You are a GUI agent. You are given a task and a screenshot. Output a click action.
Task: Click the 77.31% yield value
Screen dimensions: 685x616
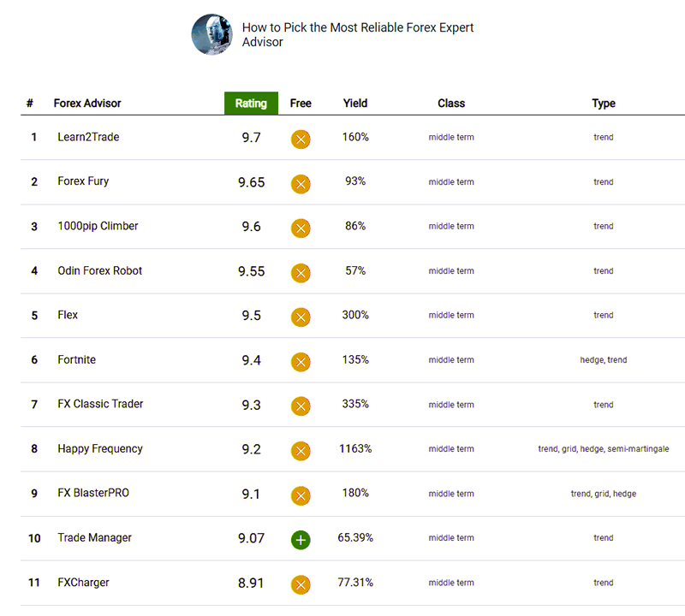[355, 583]
